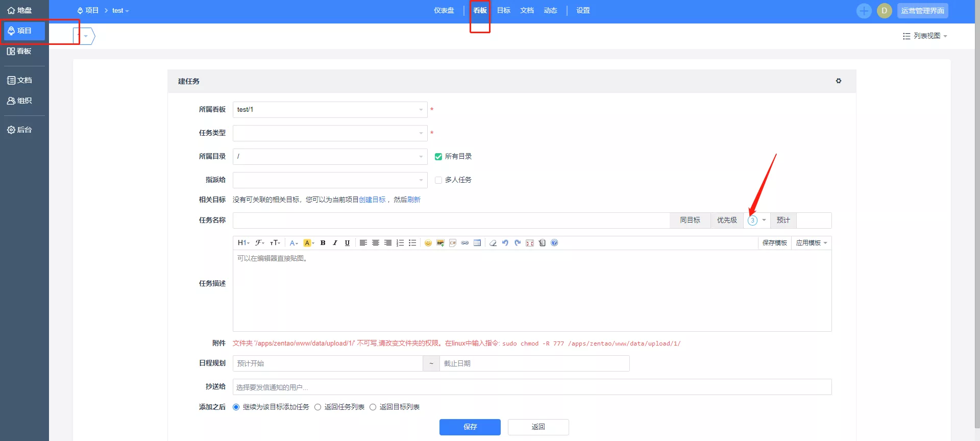Insert hyperlink in editor

pyautogui.click(x=465, y=243)
